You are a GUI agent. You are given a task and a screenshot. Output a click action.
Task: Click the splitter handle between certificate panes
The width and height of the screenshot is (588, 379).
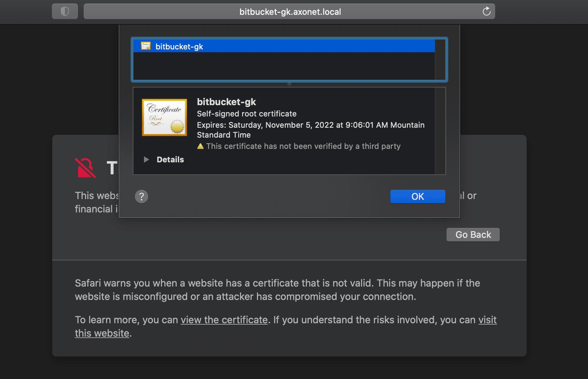coord(289,84)
